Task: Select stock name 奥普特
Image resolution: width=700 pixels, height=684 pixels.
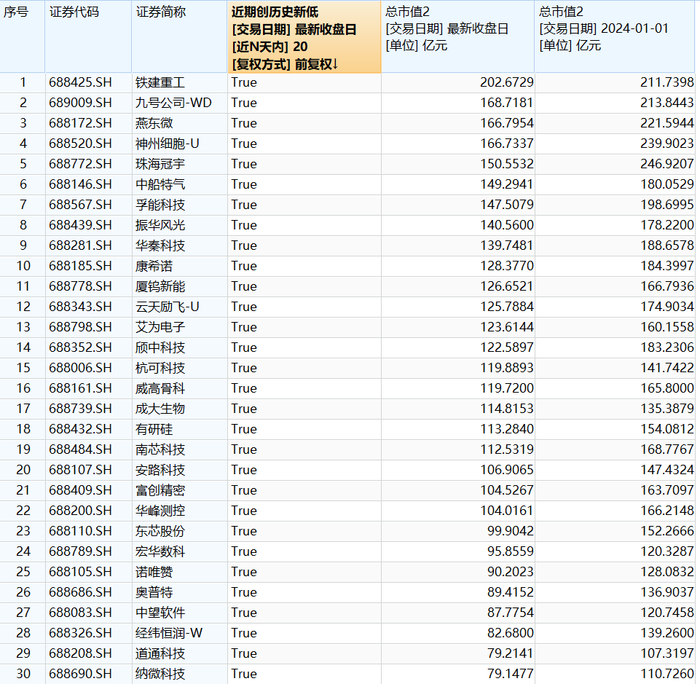Action: pyautogui.click(x=154, y=592)
